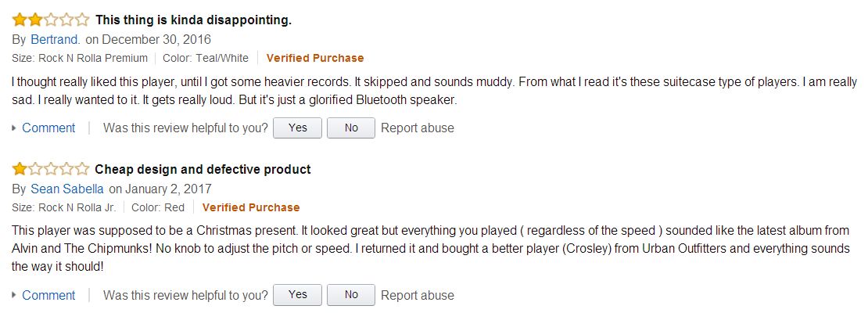
Task: Click Verified Purchase on the Teal/White review
Action: (x=315, y=58)
